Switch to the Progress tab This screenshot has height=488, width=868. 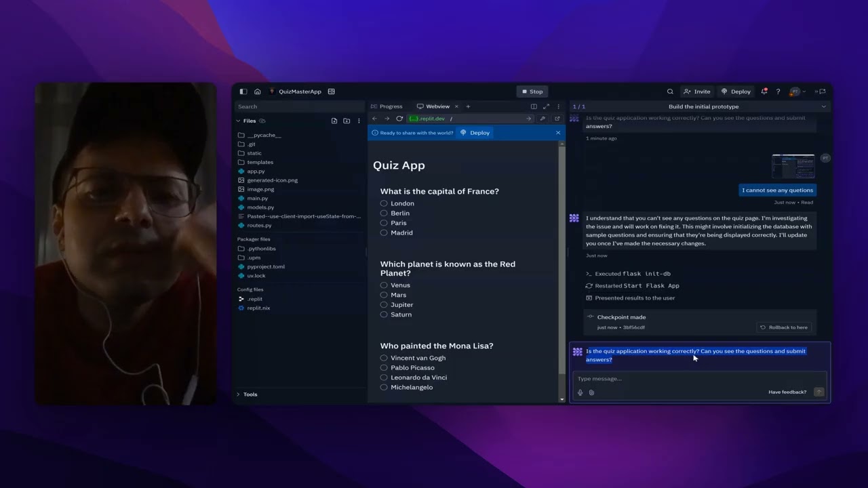coord(387,106)
